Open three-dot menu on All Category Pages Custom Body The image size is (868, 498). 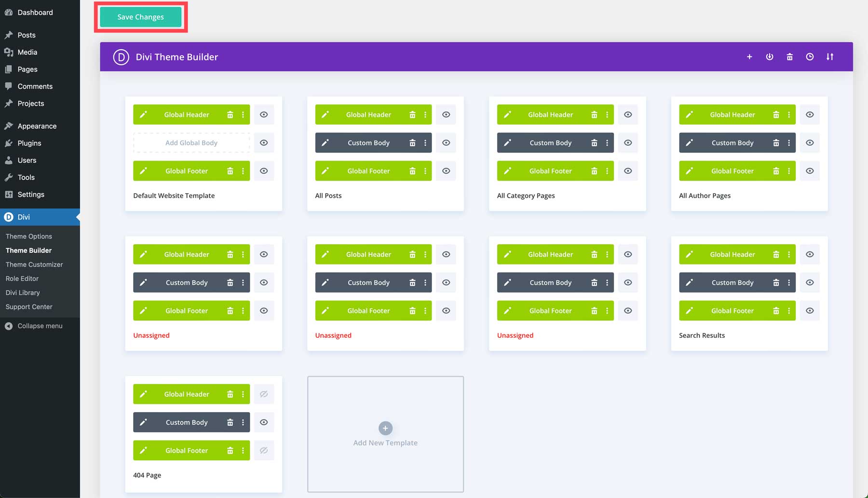coord(607,142)
